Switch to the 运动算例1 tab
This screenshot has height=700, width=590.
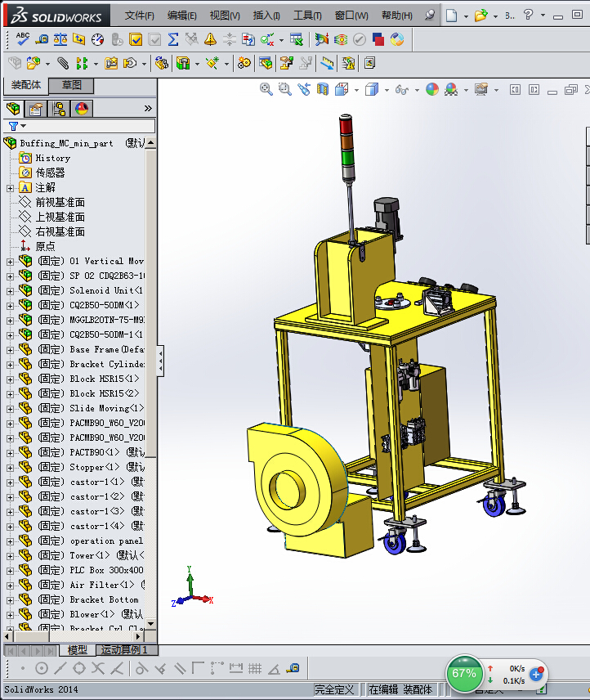124,650
